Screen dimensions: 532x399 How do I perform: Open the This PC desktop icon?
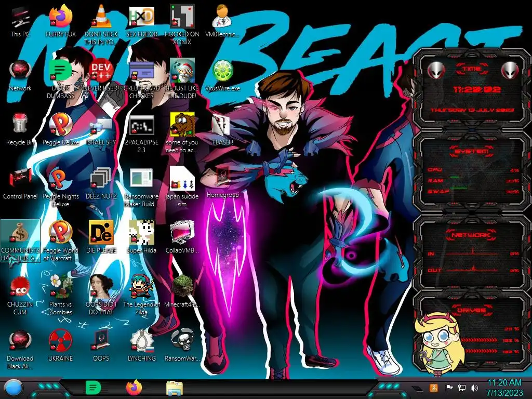click(20, 22)
